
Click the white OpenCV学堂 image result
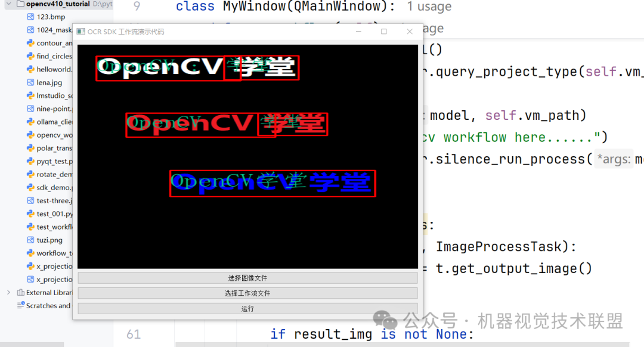pyautogui.click(x=197, y=68)
